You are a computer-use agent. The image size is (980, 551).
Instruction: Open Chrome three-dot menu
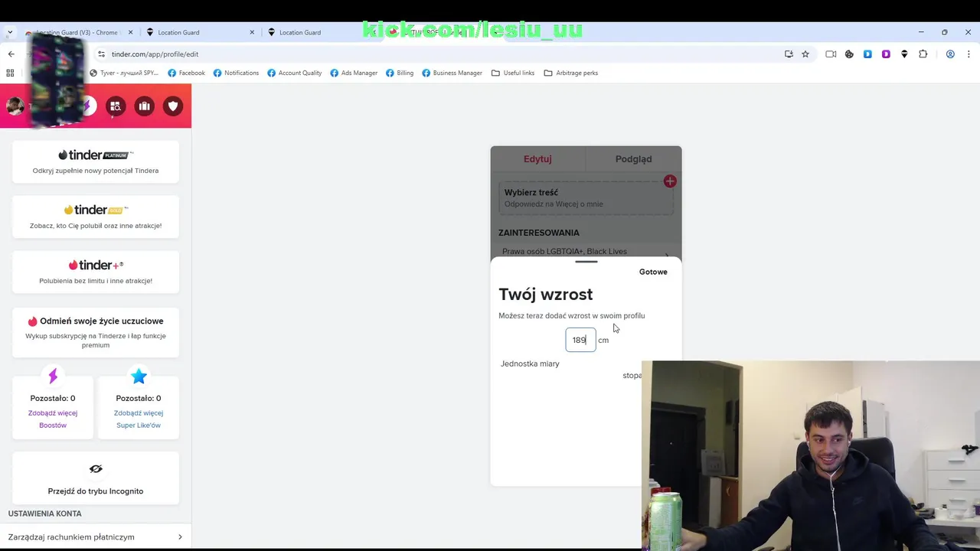click(x=969, y=54)
